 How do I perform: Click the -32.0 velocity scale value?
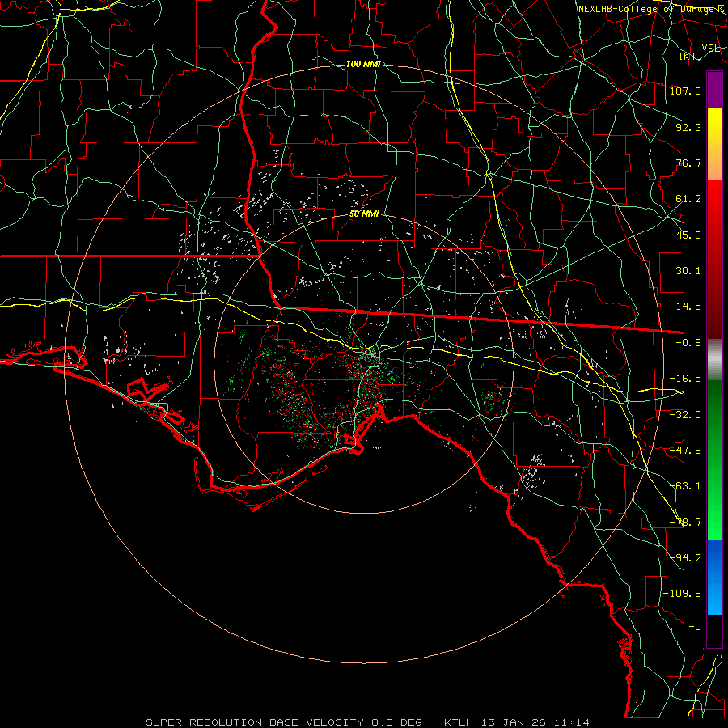685,415
